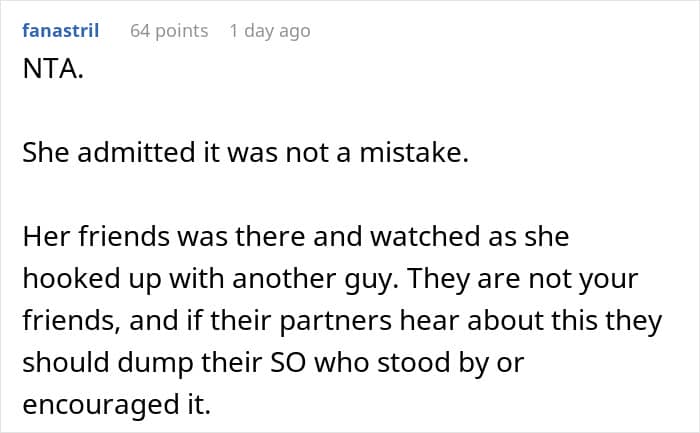
Task: Click the word ago in the timestamp
Action: tap(295, 32)
